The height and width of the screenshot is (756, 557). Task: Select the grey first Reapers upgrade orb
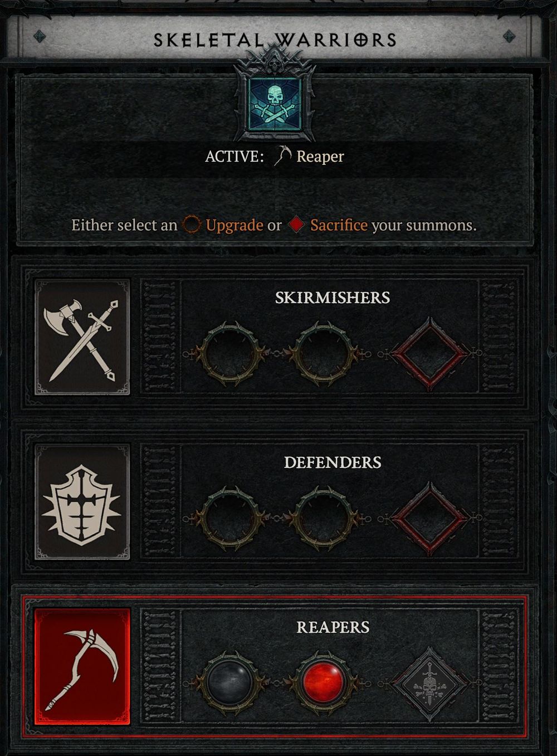230,682
